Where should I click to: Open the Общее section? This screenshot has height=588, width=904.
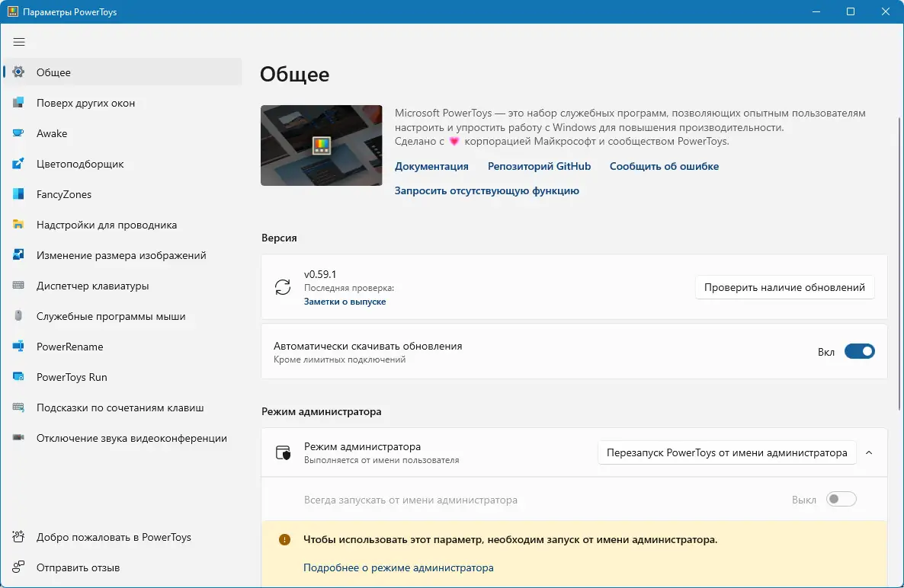coord(122,72)
